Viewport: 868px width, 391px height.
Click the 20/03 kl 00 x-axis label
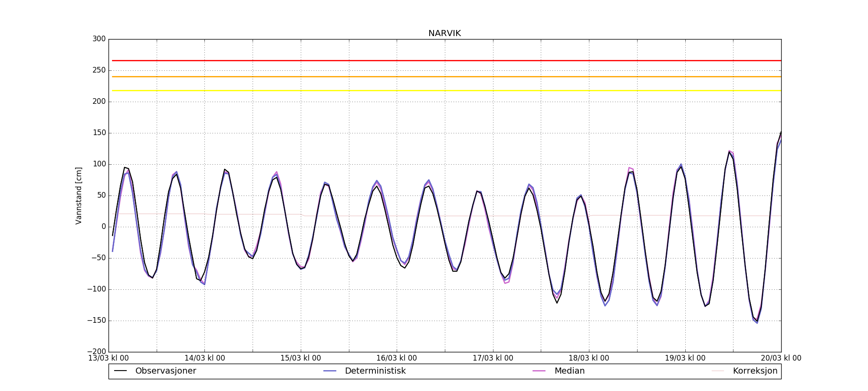[781, 358]
